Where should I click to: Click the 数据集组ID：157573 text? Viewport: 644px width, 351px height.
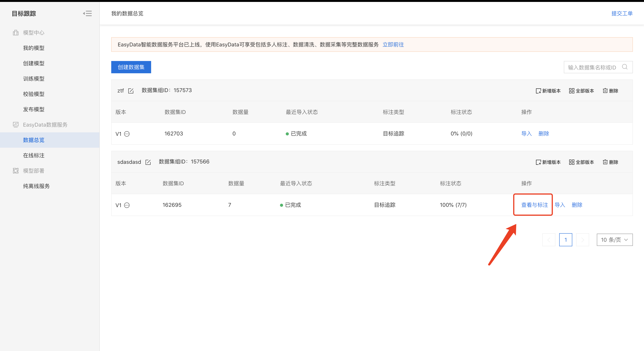coord(167,90)
